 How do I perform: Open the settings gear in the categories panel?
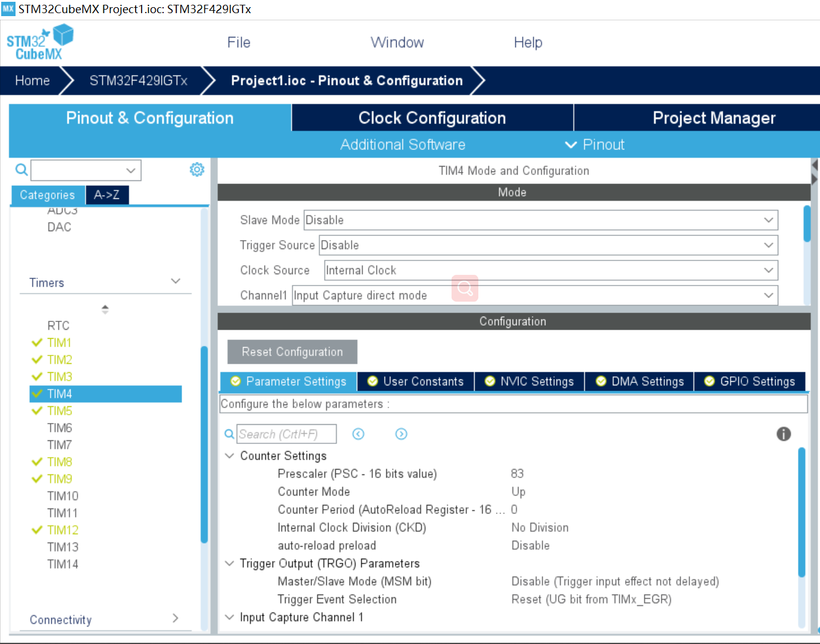pyautogui.click(x=197, y=170)
